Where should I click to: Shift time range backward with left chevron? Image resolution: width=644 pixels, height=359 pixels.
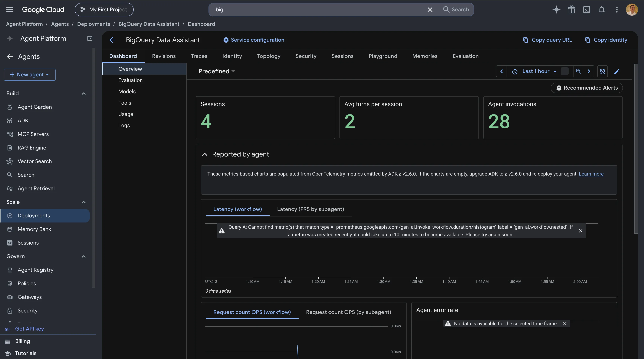pyautogui.click(x=501, y=71)
